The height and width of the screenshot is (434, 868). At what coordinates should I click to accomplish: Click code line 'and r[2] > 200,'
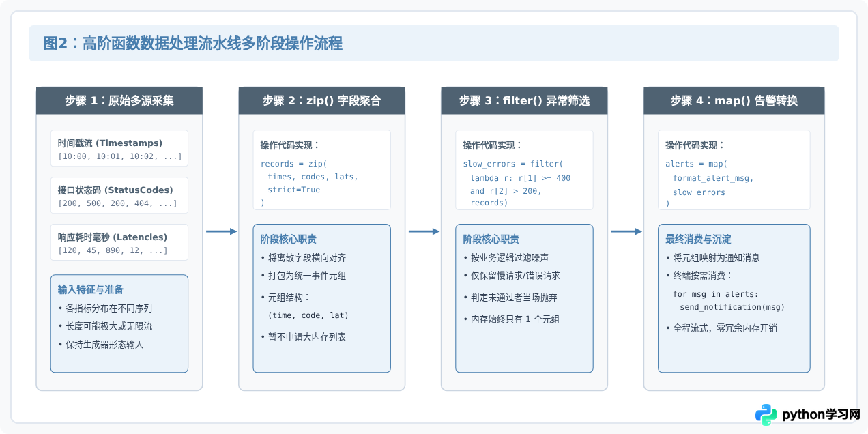506,191
